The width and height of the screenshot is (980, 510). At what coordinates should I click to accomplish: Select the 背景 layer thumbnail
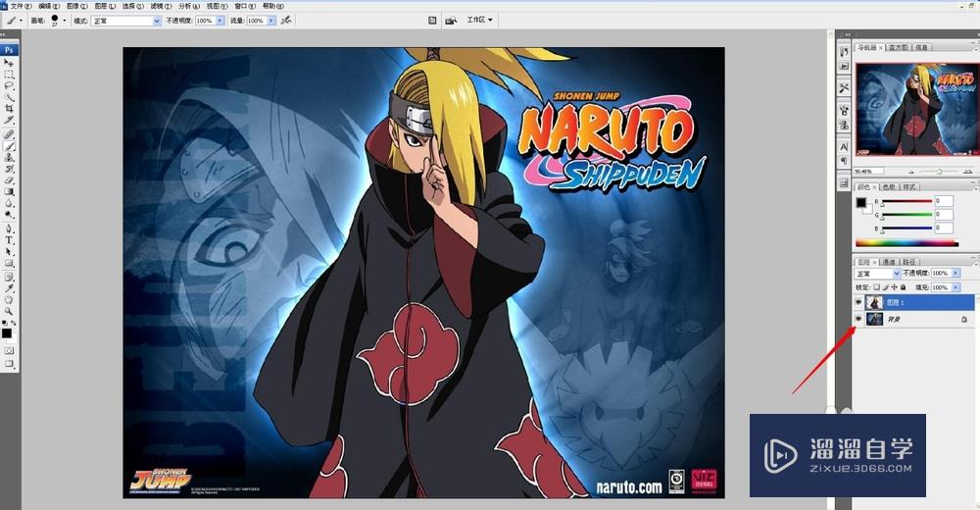[874, 319]
